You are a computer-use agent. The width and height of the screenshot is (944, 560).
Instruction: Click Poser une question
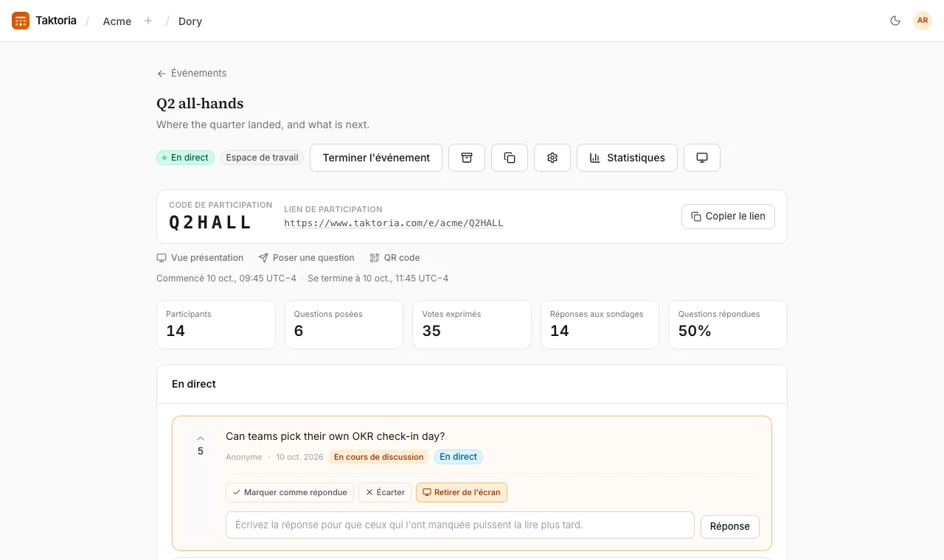click(x=306, y=258)
